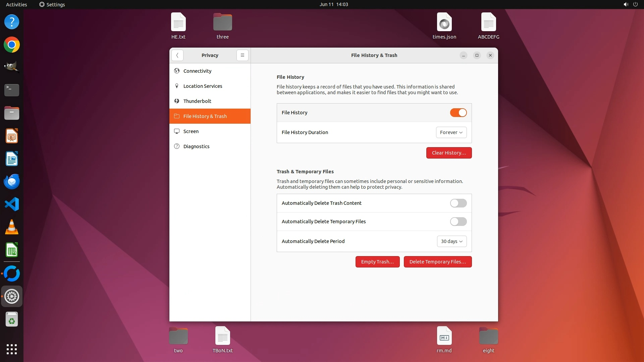
Task: Open the hamburger menu in Privacy sidebar
Action: coord(242,55)
